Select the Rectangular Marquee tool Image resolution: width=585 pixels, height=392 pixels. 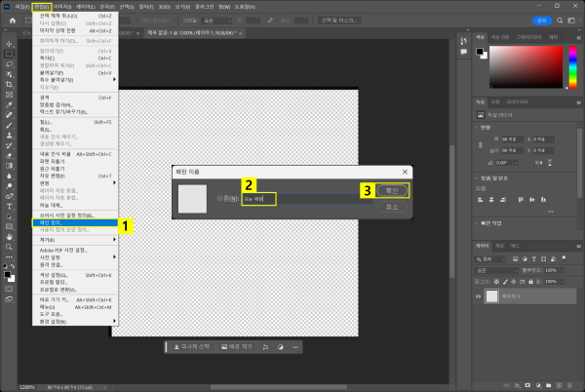click(9, 54)
